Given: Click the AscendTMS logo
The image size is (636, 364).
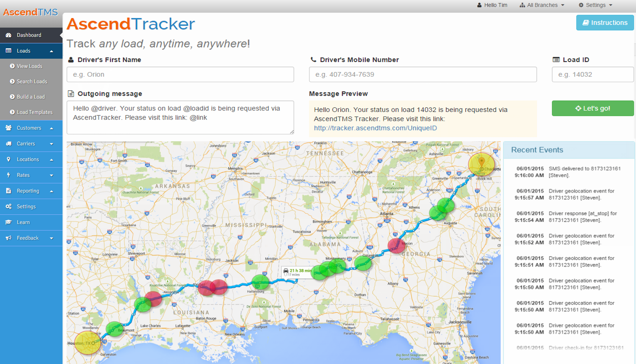Looking at the screenshot, I should 31,12.
